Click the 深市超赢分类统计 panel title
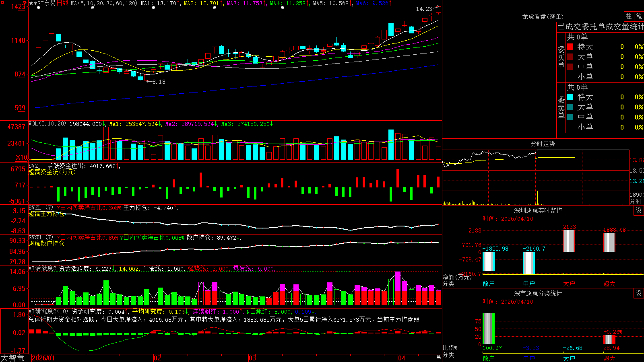Screen dimensions: 644x362 tap(538, 293)
